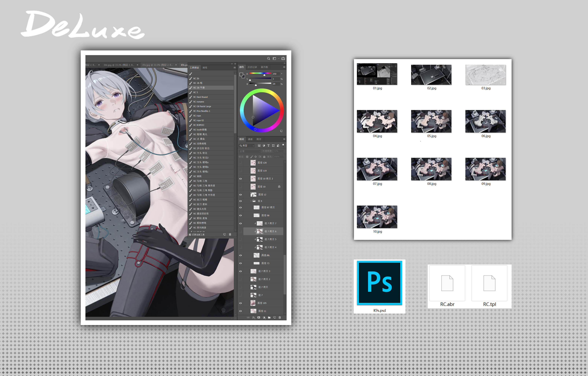Click the smart object filter icon
This screenshot has width=588, height=376.
pos(278,146)
